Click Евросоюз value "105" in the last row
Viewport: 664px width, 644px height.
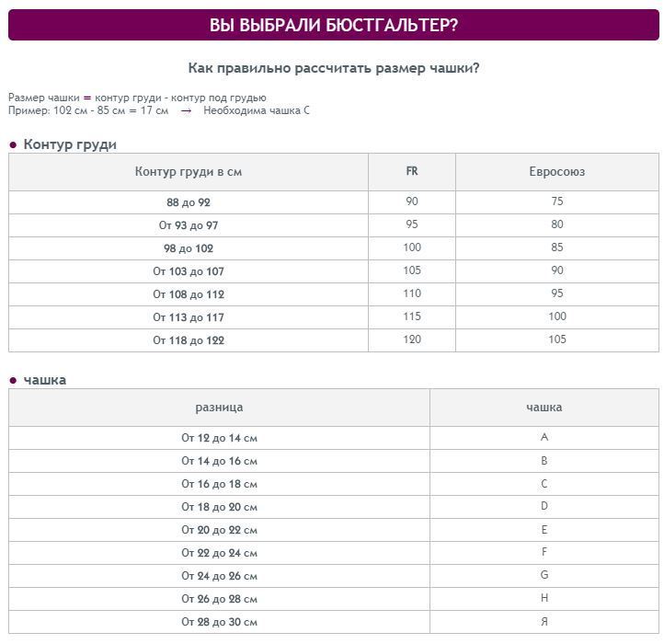[x=556, y=339]
